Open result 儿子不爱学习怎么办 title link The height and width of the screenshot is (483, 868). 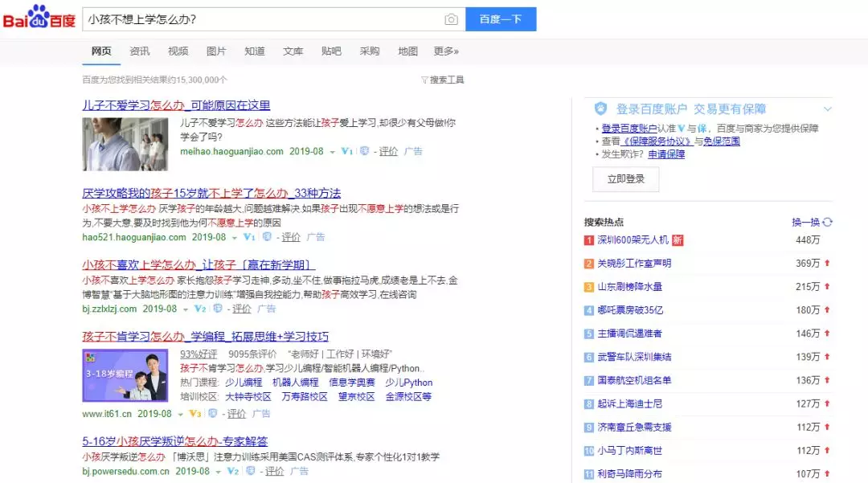176,105
